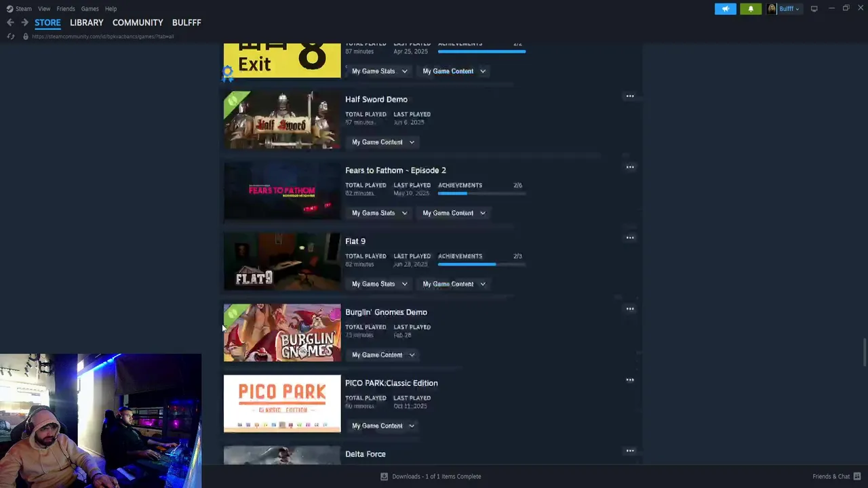The image size is (868, 488).
Task: Switch to the STORE tab
Action: tap(47, 22)
